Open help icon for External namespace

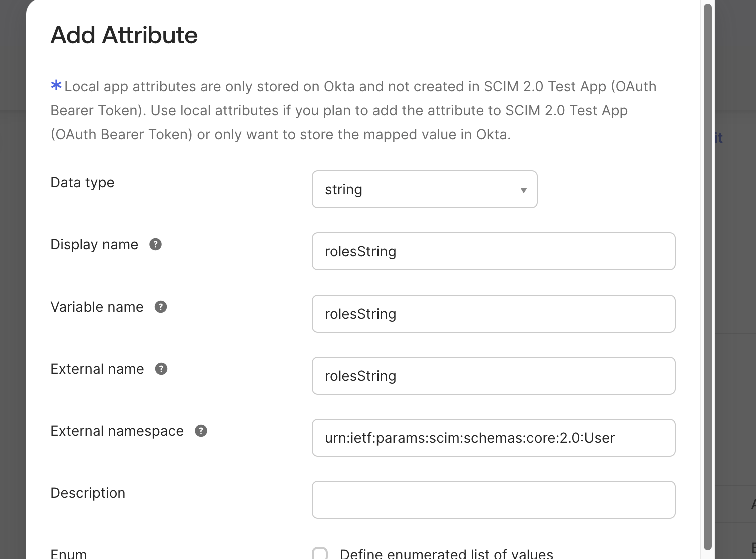[201, 431]
